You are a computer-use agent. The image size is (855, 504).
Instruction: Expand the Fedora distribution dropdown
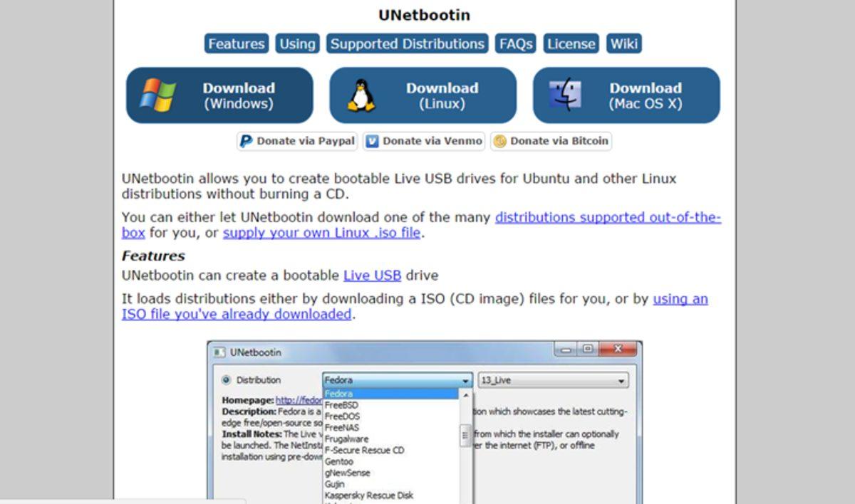[x=465, y=381]
